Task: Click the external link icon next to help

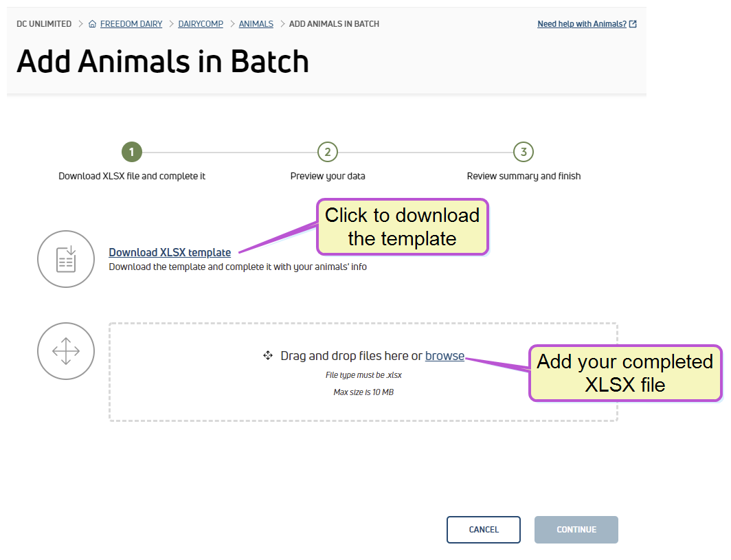Action: click(x=633, y=24)
